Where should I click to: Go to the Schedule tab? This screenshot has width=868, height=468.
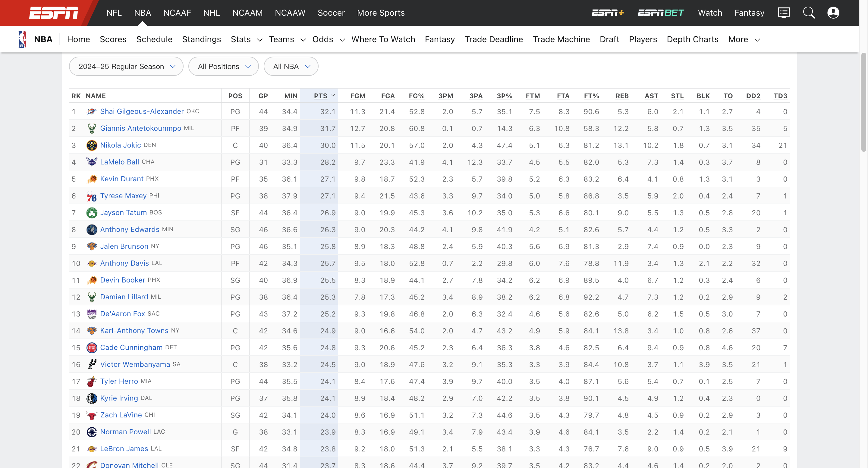pos(154,39)
